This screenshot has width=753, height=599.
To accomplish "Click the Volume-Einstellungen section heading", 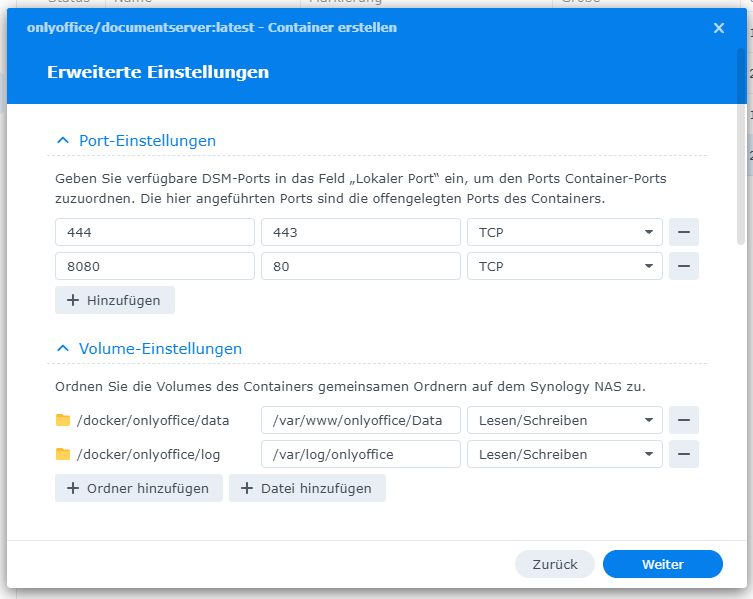I will click(160, 348).
